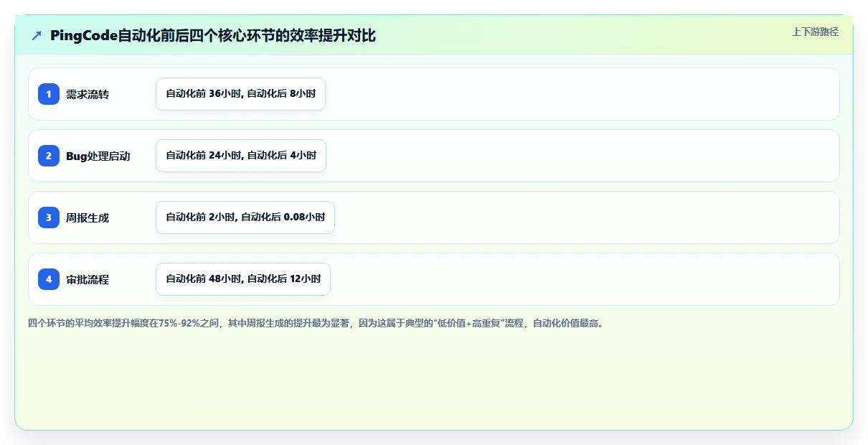Select the number 2 badge for Bug处理启动
This screenshot has width=868, height=445.
[x=49, y=156]
